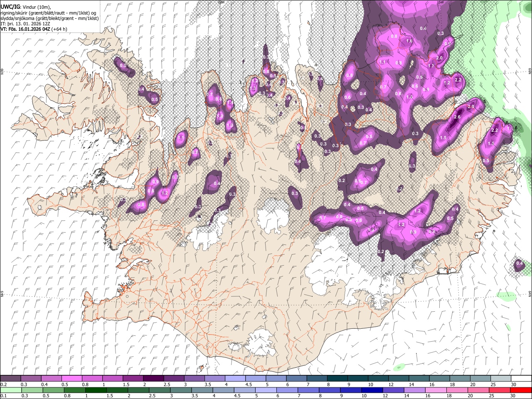
Task: Pick the 4 swatch in the lower rain legend
Action: pyautogui.click(x=223, y=390)
